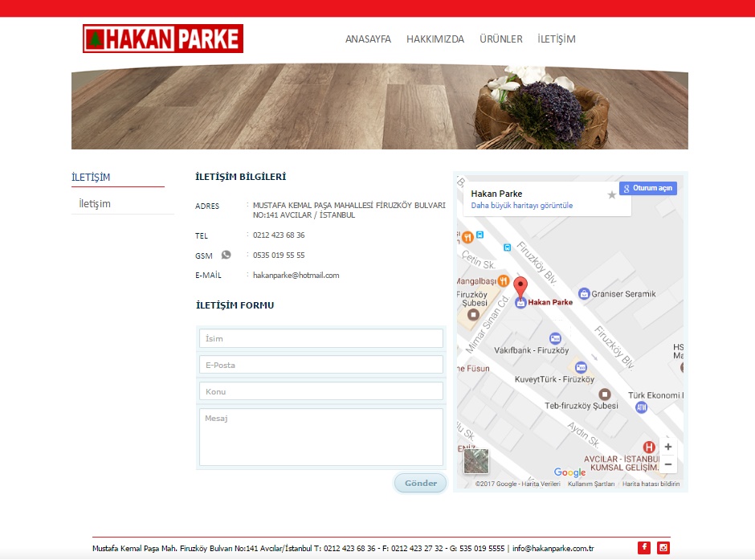Zoom out on the map
Viewport: 755px width, 560px height.
(667, 464)
